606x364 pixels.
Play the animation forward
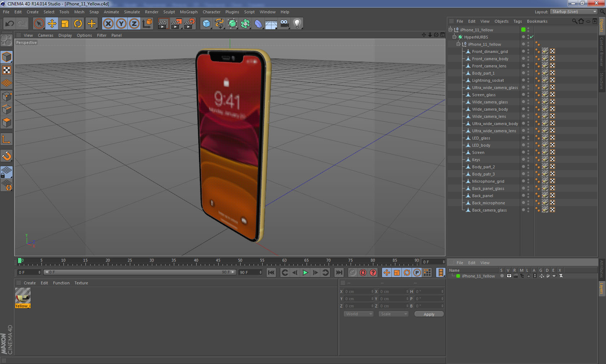pos(305,272)
